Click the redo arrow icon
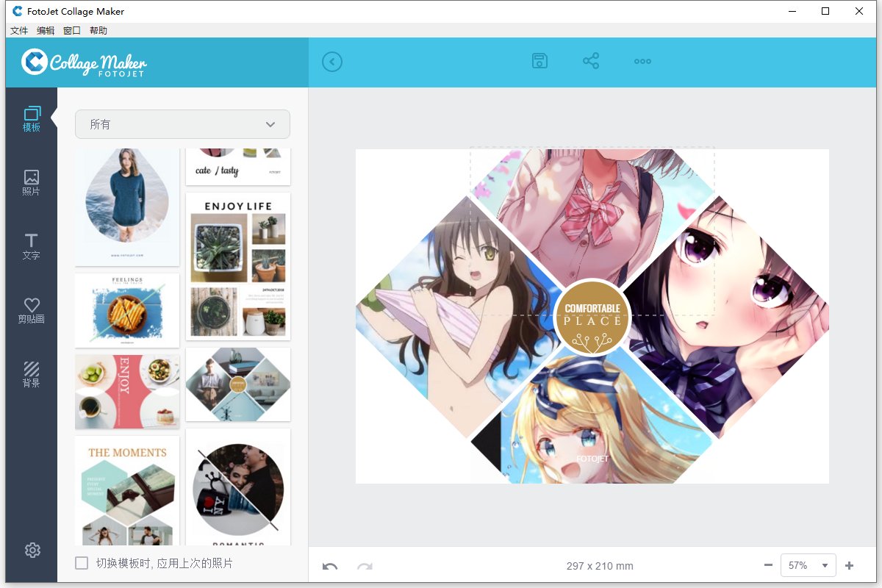Screen dimensions: 882x588 365,566
